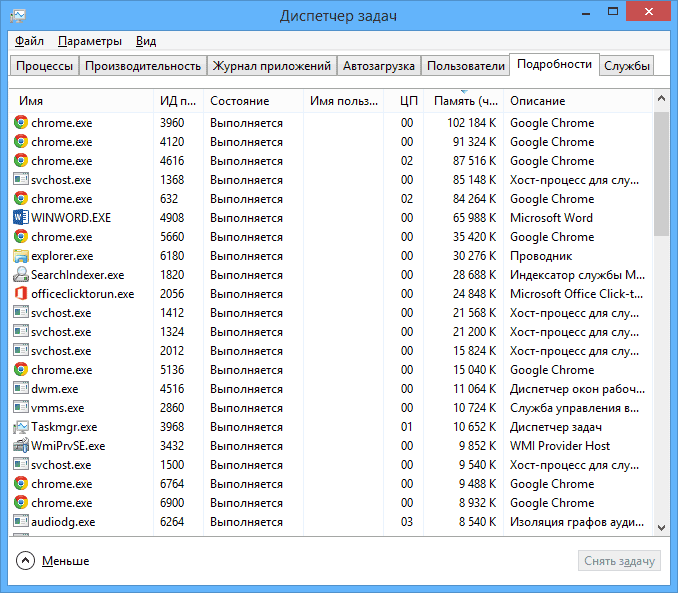Switch to the Журнал приложений tab

(x=272, y=66)
